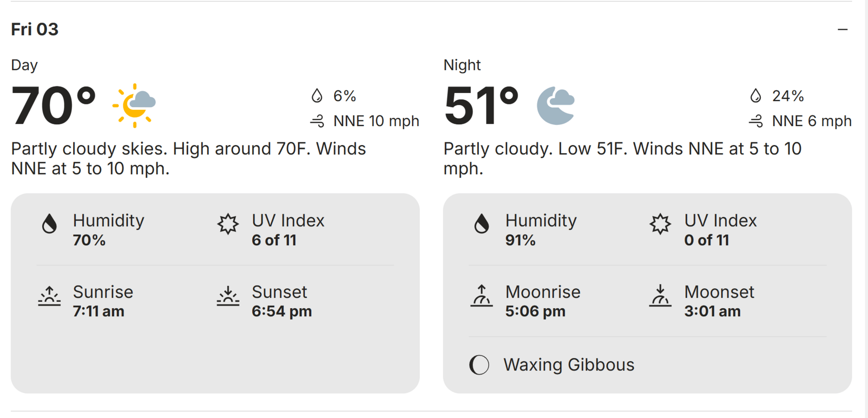Click the daytime Humidity droplet icon
The width and height of the screenshot is (868, 418).
click(x=49, y=224)
